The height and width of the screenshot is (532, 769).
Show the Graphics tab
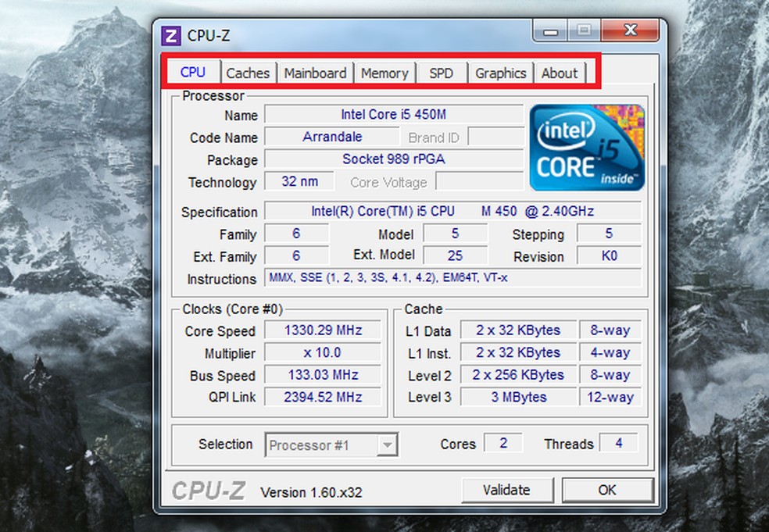click(501, 73)
